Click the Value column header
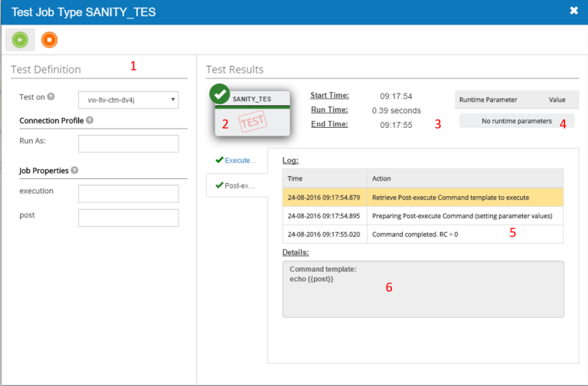Screen dimensions: 588x386 [557, 100]
